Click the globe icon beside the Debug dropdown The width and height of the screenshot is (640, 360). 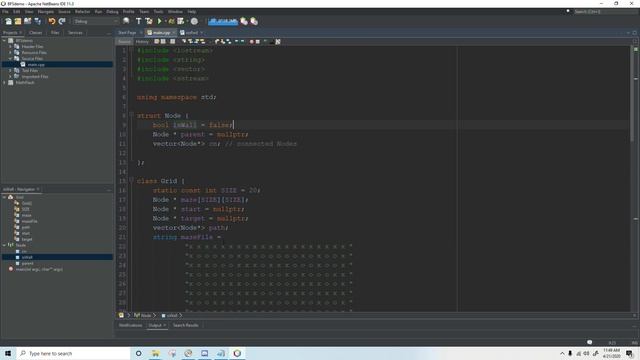[x=126, y=21]
